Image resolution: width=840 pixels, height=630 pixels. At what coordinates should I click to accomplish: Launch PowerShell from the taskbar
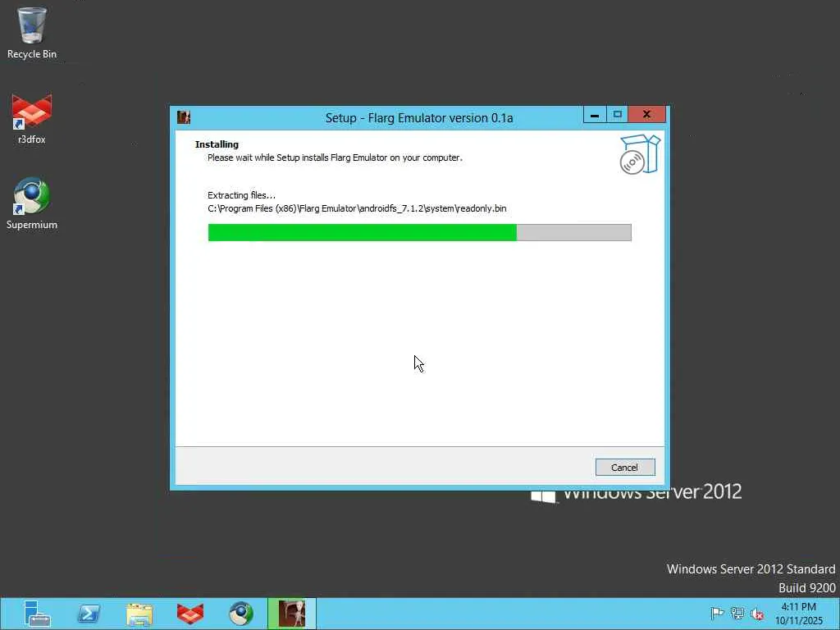(89, 614)
